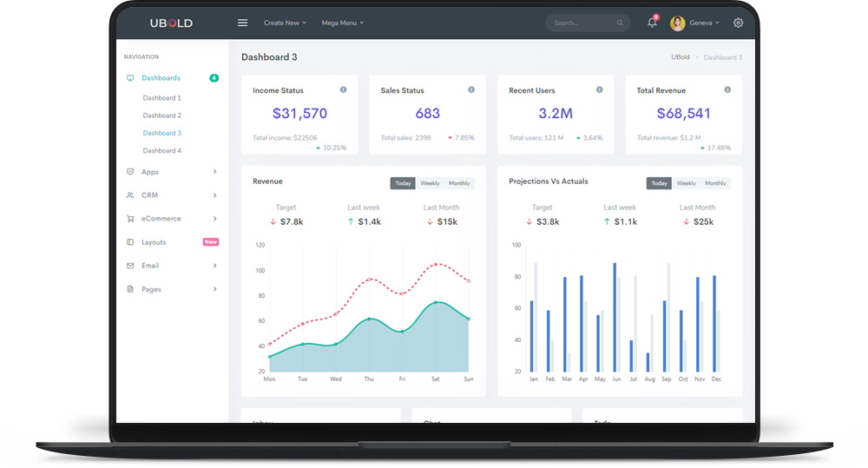Select the Weekly toggle in Revenue chart
Viewport: 868px width, 468px height.
click(430, 183)
